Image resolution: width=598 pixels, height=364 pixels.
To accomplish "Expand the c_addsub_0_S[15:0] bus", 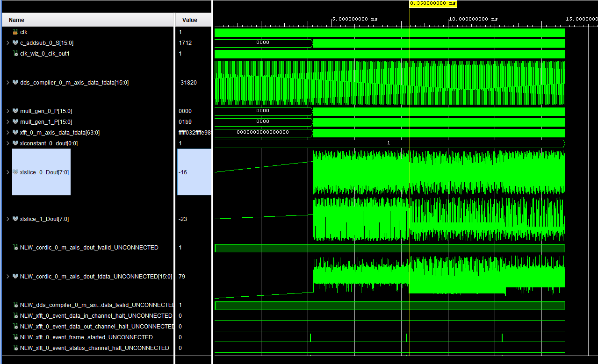I will [7, 43].
